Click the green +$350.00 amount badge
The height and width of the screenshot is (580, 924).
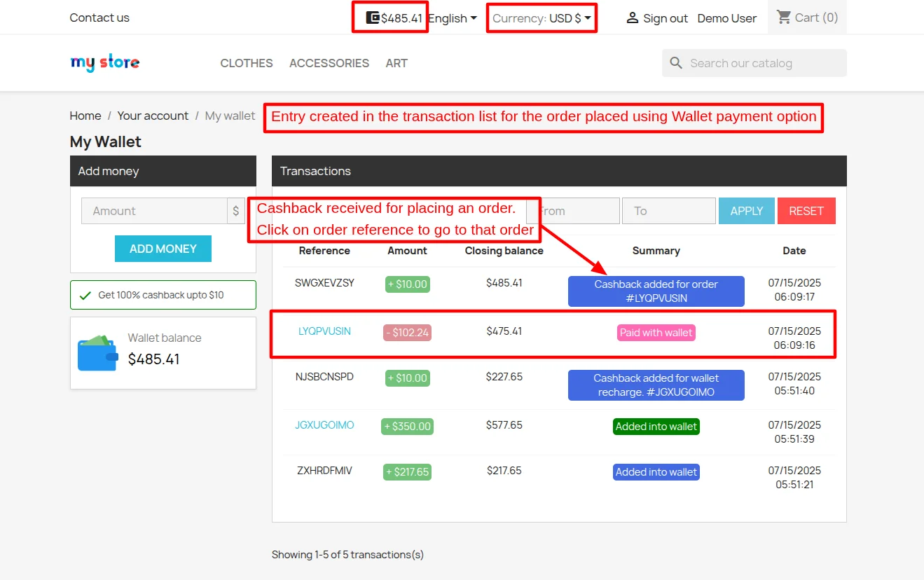click(x=407, y=426)
